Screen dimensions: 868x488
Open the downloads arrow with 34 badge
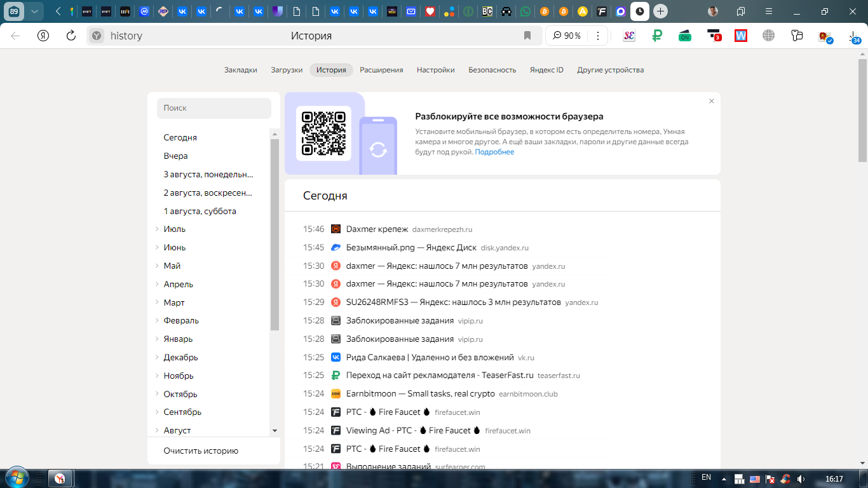(x=853, y=36)
